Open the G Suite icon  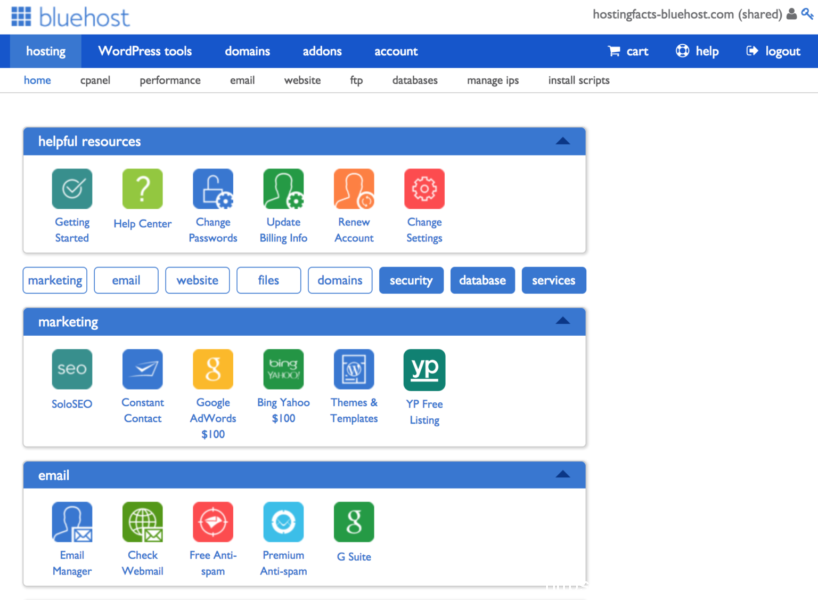354,522
